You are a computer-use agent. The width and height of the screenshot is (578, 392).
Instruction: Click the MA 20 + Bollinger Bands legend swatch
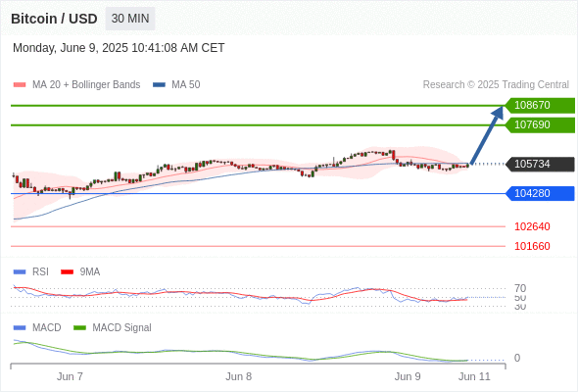(x=20, y=85)
